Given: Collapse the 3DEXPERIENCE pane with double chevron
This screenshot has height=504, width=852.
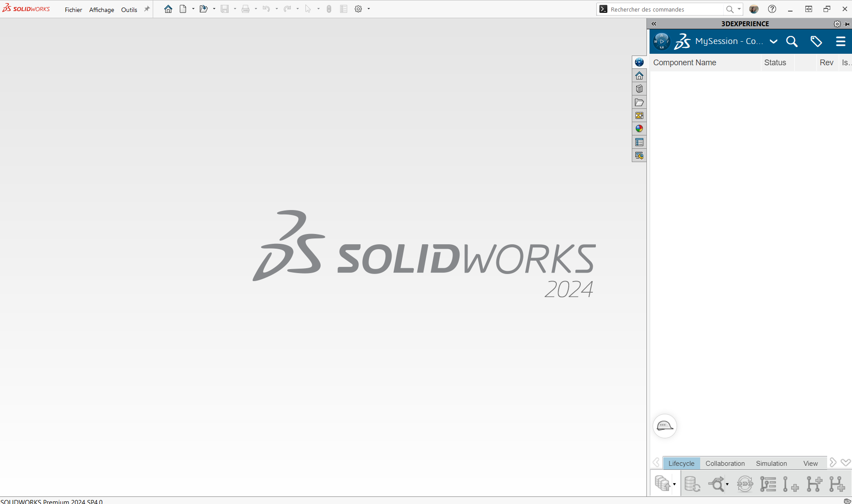Looking at the screenshot, I should (x=654, y=24).
